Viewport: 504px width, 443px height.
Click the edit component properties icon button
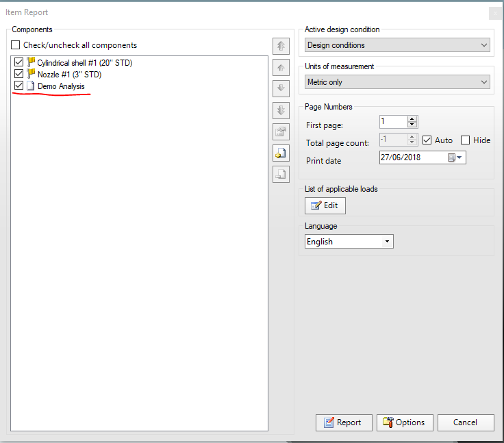(x=281, y=131)
